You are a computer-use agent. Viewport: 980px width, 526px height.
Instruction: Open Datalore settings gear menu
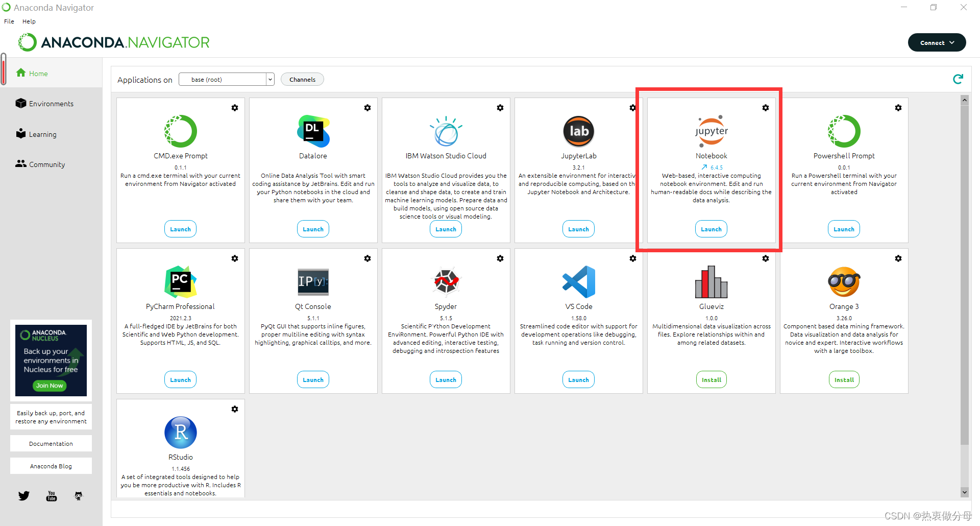tap(367, 108)
